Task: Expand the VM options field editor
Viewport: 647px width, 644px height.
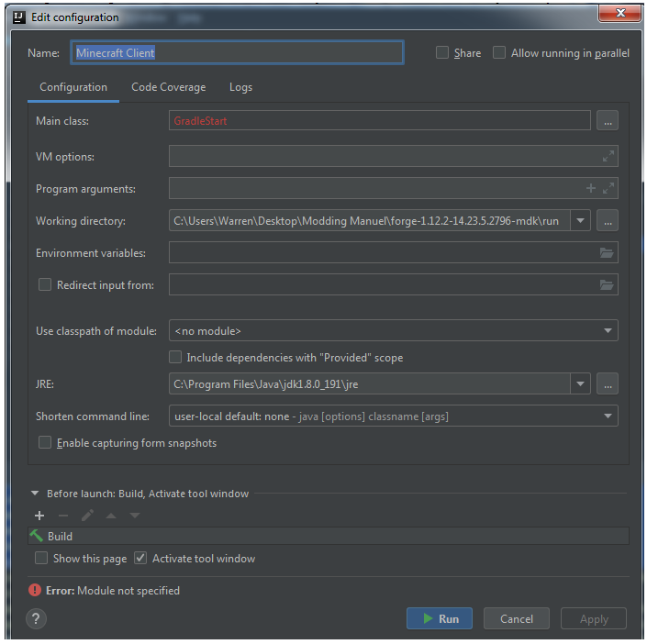Action: point(608,157)
